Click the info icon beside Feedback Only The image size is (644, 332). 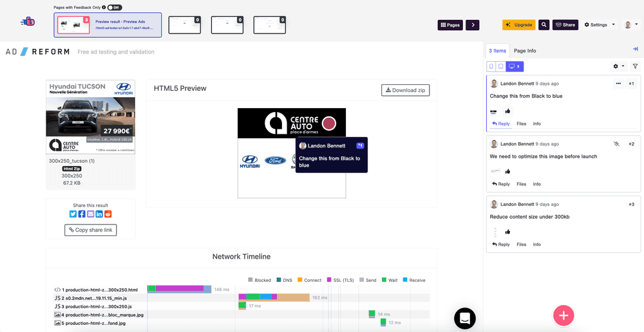point(104,7)
